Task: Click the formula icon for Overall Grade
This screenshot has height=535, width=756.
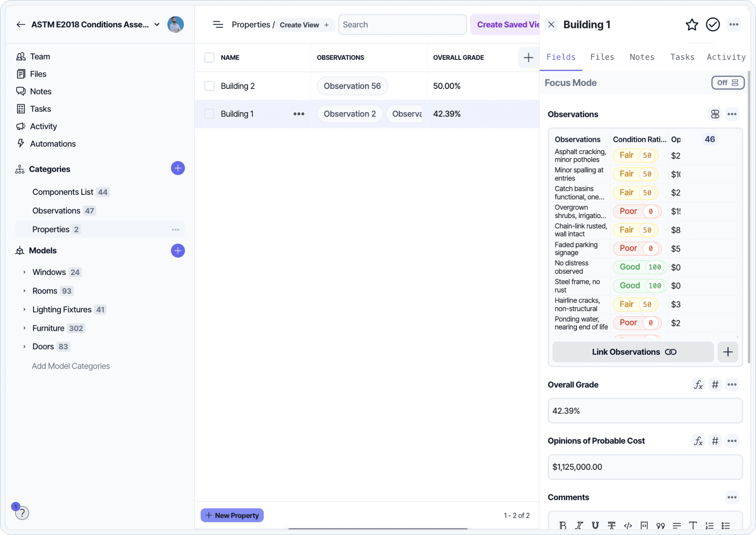Action: (x=698, y=384)
